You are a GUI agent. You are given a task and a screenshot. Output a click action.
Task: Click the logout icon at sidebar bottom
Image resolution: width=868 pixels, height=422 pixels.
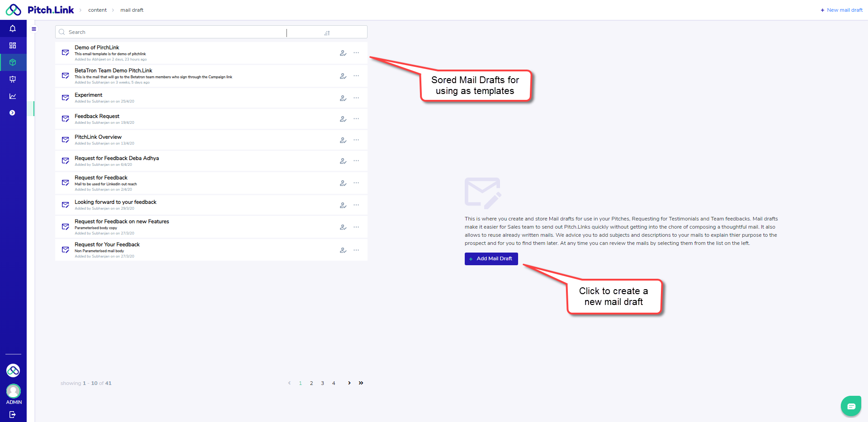point(13,414)
